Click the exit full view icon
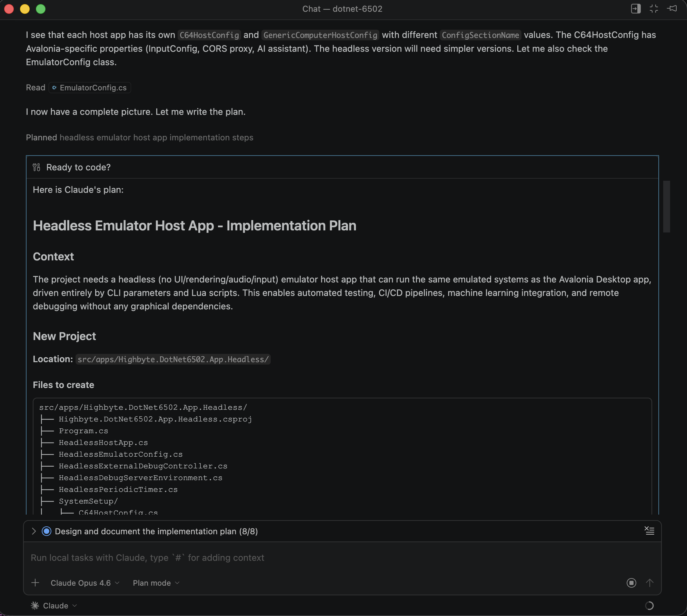687x616 pixels. [x=654, y=9]
